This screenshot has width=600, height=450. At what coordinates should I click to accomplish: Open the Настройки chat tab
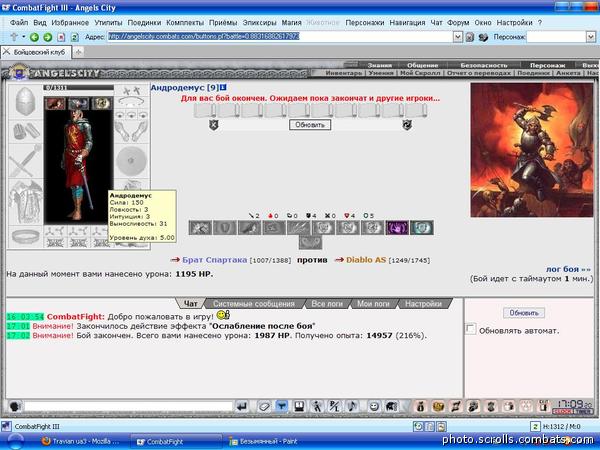point(423,304)
